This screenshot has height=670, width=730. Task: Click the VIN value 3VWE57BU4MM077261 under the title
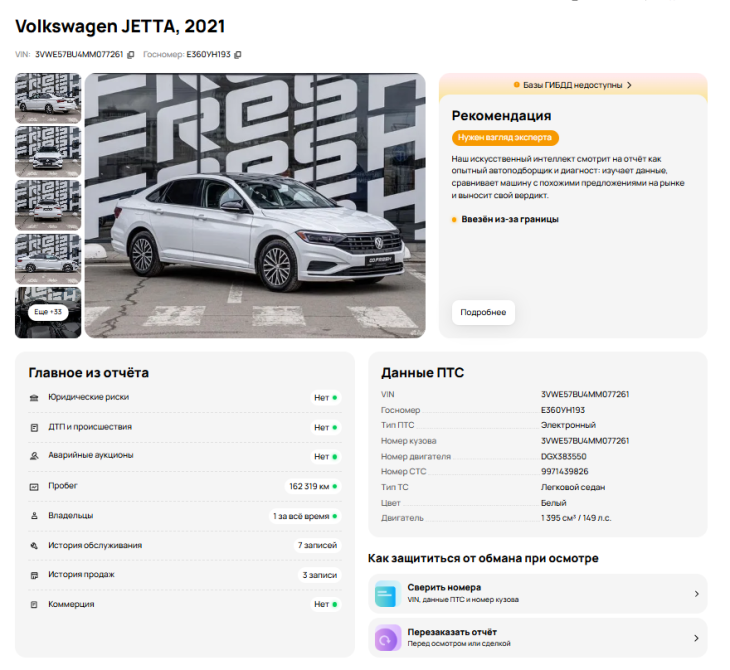pos(79,54)
